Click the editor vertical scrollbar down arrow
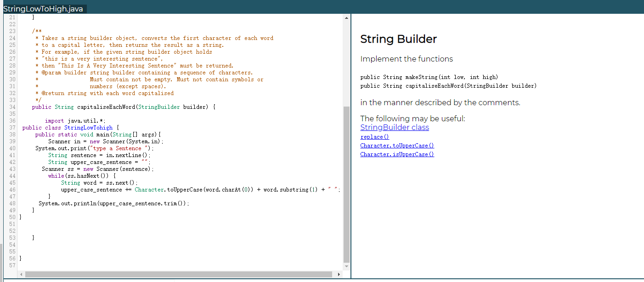Image resolution: width=644 pixels, height=282 pixels. pos(347,266)
